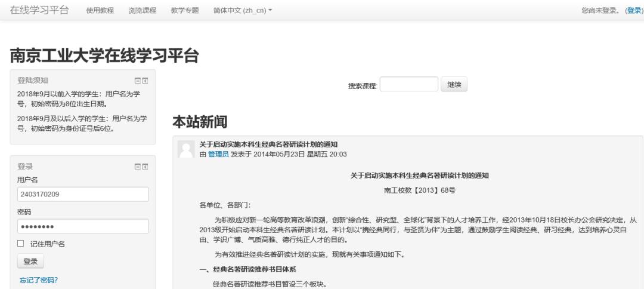
Task: Click the 继续 search button
Action: pyautogui.click(x=454, y=85)
